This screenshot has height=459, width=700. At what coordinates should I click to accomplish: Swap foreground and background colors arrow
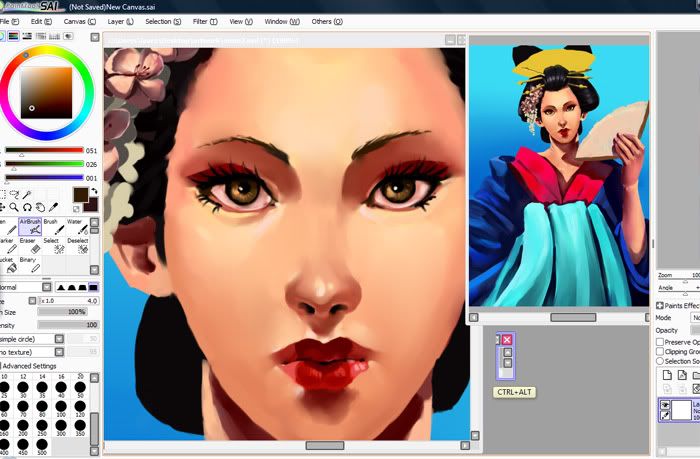click(x=94, y=192)
